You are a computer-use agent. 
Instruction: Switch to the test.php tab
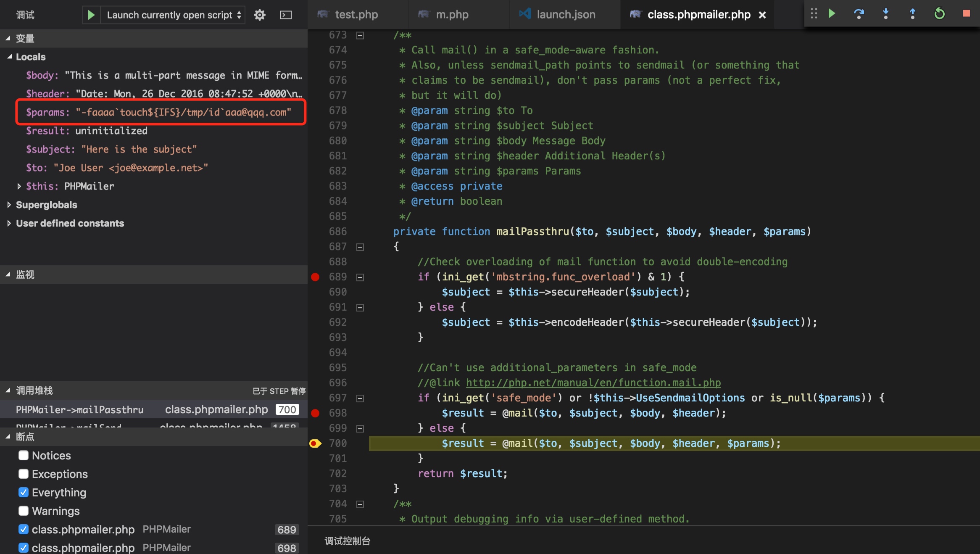coord(358,15)
